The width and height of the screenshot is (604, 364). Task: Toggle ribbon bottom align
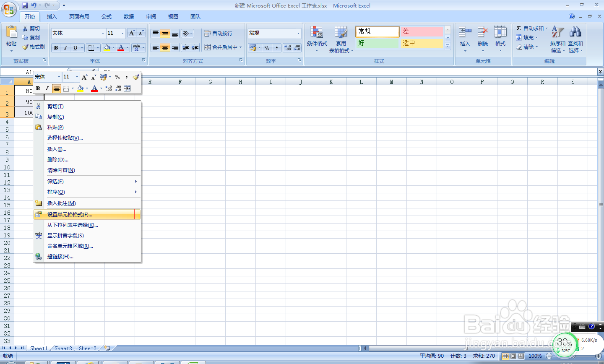(x=175, y=33)
